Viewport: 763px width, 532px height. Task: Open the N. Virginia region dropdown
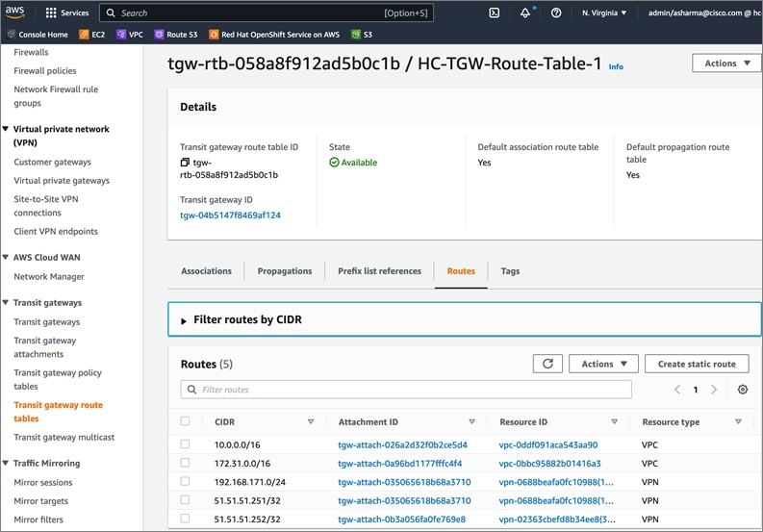pyautogui.click(x=604, y=13)
